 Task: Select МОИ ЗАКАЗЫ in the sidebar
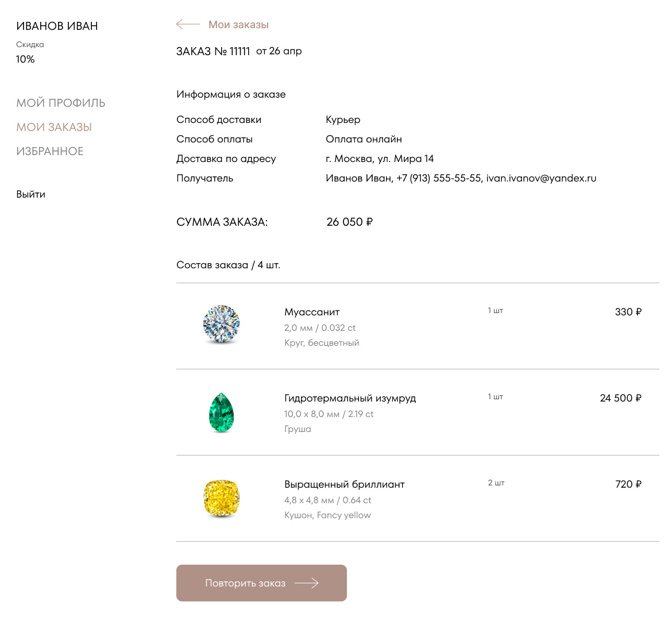coord(54,128)
